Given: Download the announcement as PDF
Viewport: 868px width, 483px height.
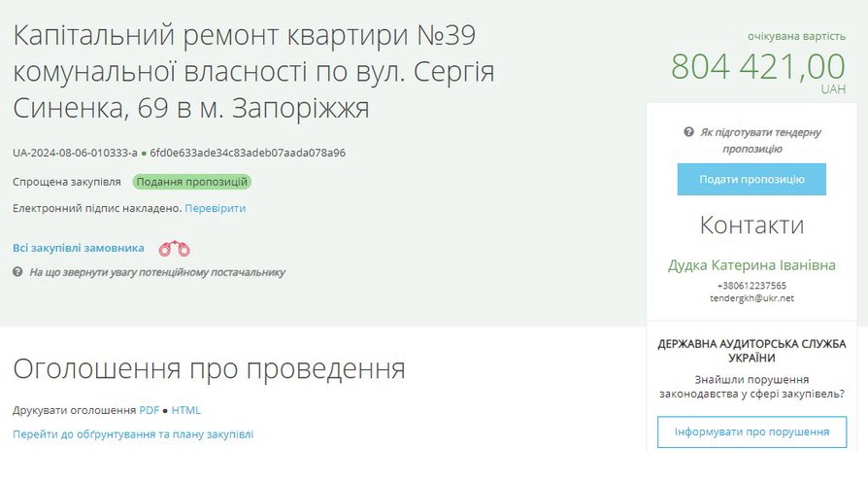Looking at the screenshot, I should click(149, 410).
